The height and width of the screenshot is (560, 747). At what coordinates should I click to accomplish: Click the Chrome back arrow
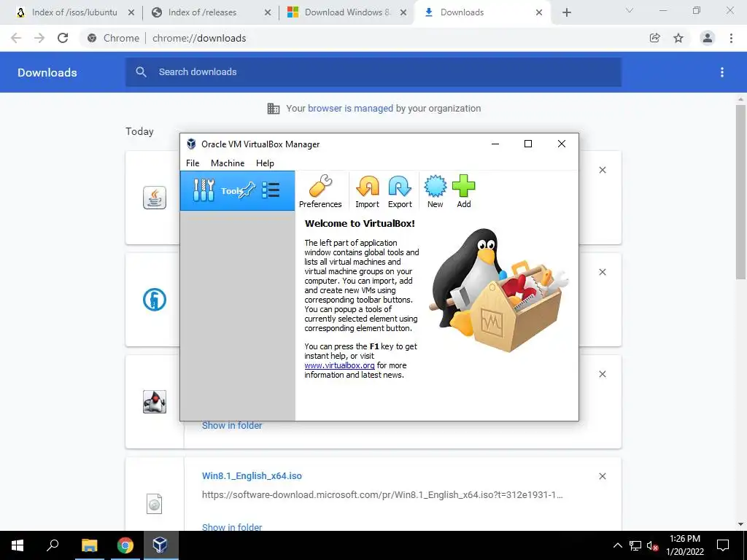(x=16, y=38)
